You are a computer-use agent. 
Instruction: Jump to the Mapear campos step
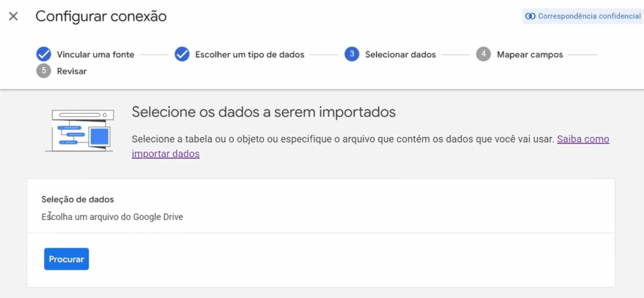click(x=530, y=55)
